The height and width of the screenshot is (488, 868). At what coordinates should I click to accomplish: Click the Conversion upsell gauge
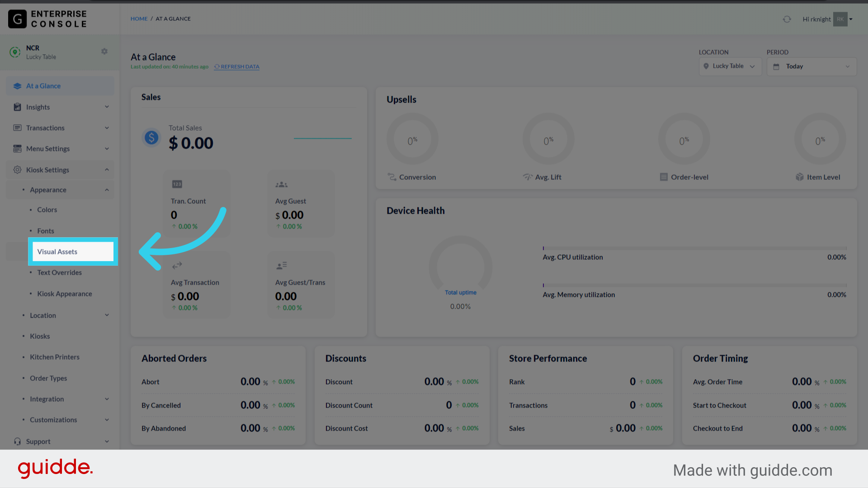point(412,139)
